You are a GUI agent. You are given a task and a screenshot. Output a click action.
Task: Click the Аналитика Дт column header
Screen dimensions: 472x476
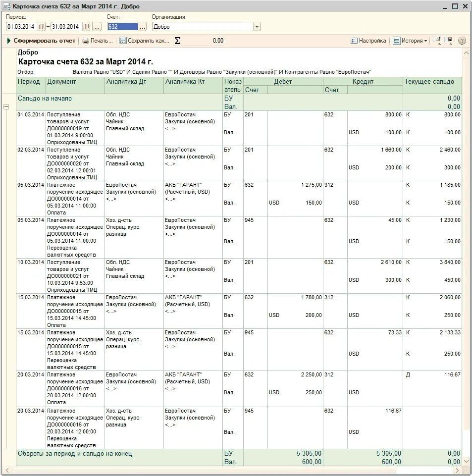click(x=134, y=85)
